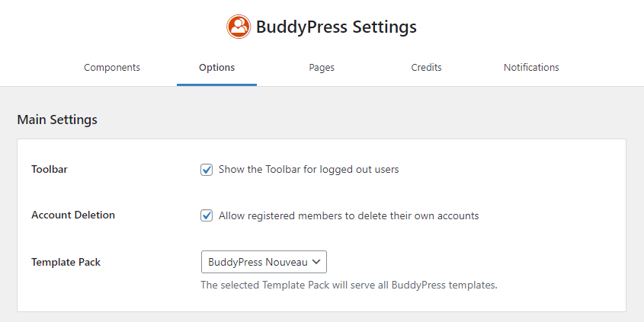Click the BuddyPress Settings page title
The height and width of the screenshot is (322, 644).
pyautogui.click(x=336, y=27)
